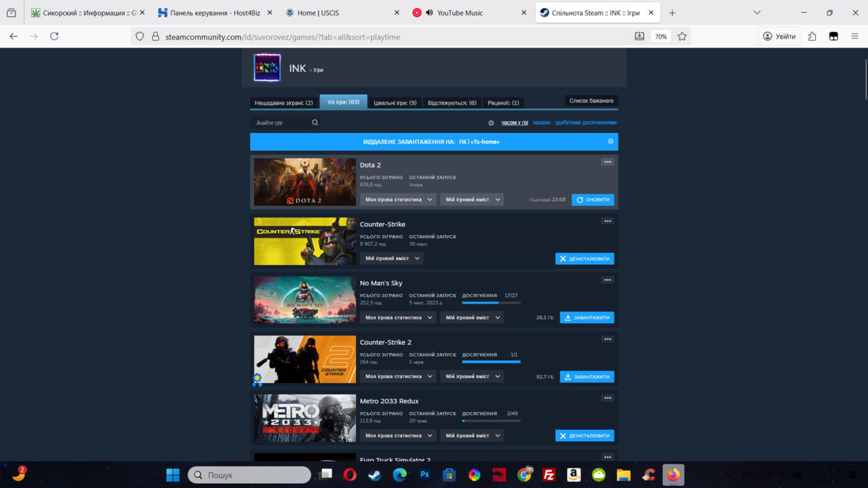The height and width of the screenshot is (488, 868).
Task: Open the 'Відстежуються: (6)' tab
Action: [x=452, y=103]
